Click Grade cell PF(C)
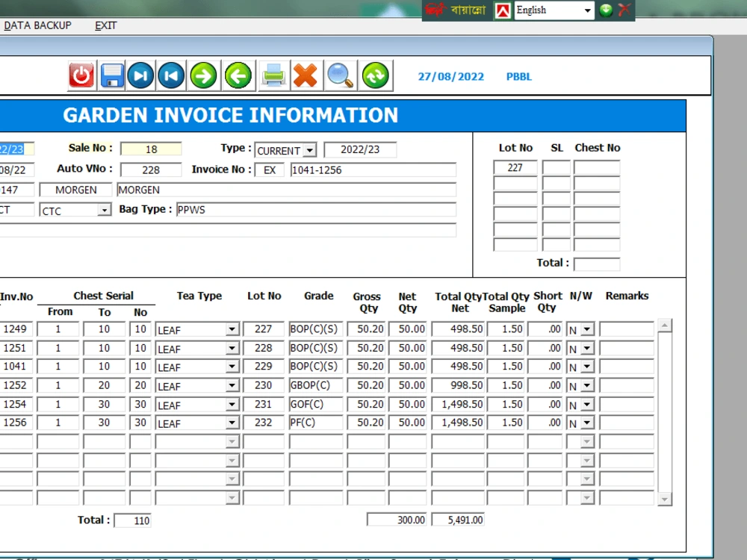This screenshot has height=560, width=747. 315,423
